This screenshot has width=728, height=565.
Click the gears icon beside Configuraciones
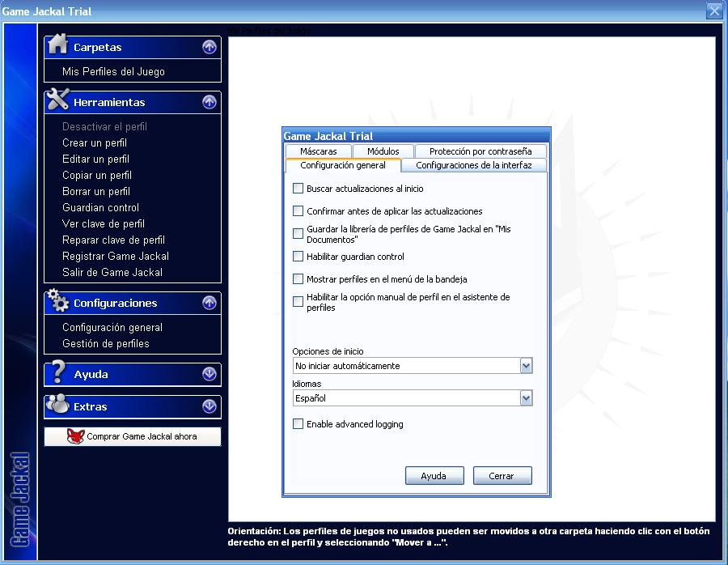click(58, 299)
